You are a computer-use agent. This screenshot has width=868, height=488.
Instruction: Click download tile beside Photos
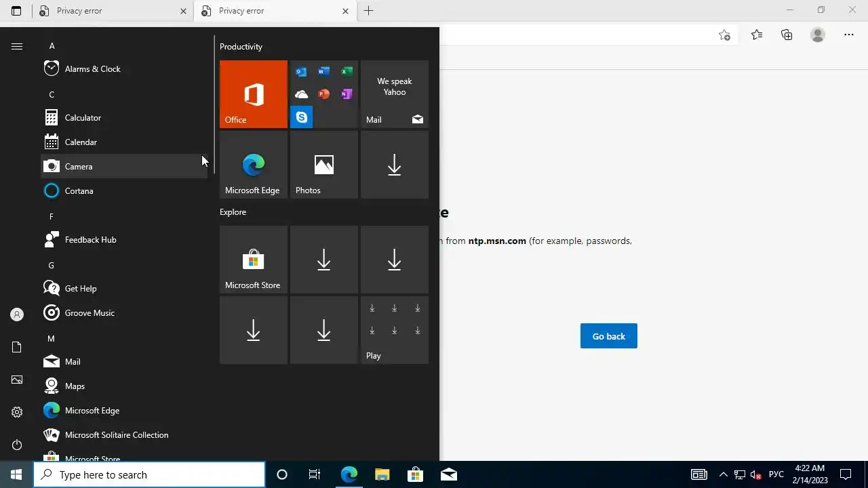point(395,165)
